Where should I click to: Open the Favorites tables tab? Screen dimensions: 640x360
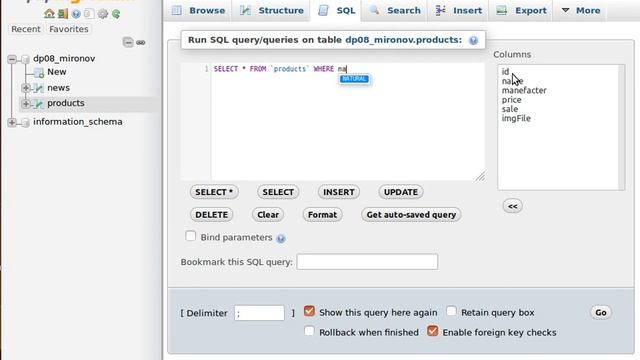coord(69,29)
